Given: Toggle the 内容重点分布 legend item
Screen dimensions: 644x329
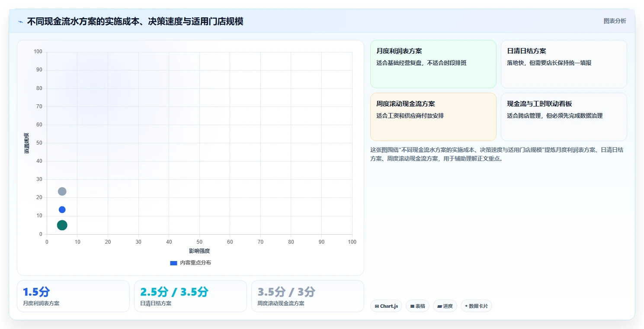Looking at the screenshot, I should (x=191, y=263).
